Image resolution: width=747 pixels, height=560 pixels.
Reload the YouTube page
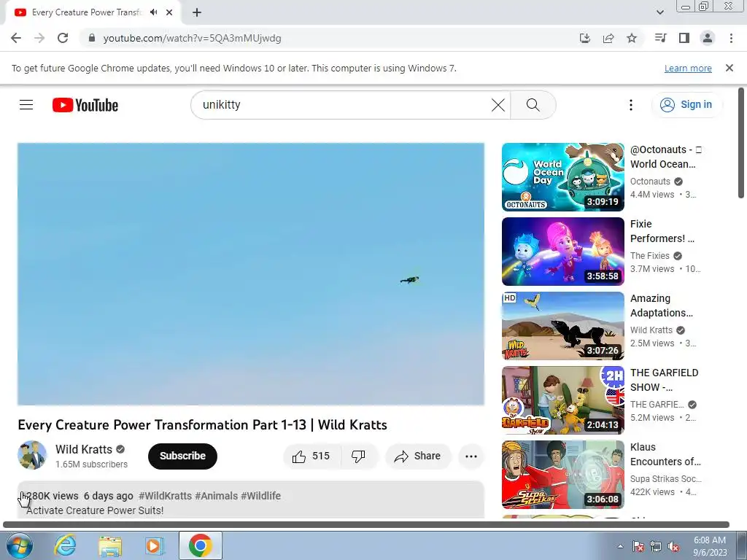pyautogui.click(x=63, y=38)
